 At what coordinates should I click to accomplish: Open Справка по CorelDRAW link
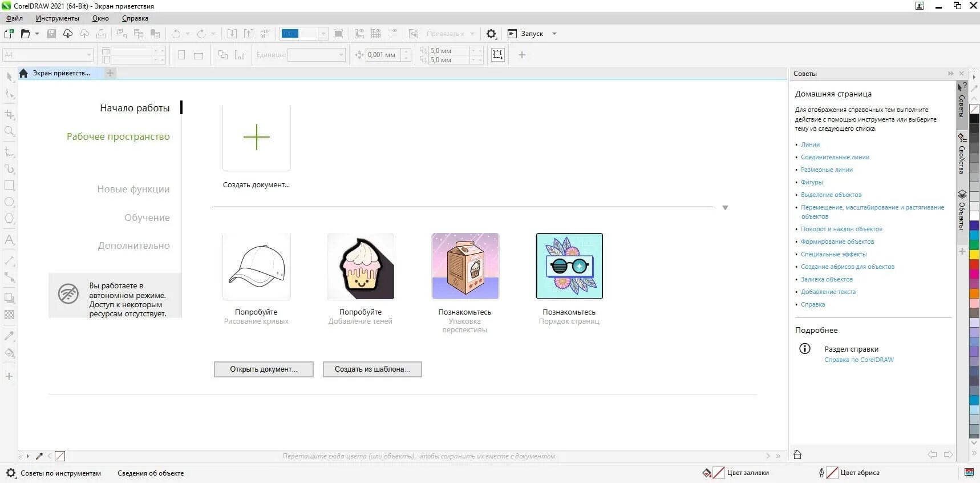[x=859, y=360]
